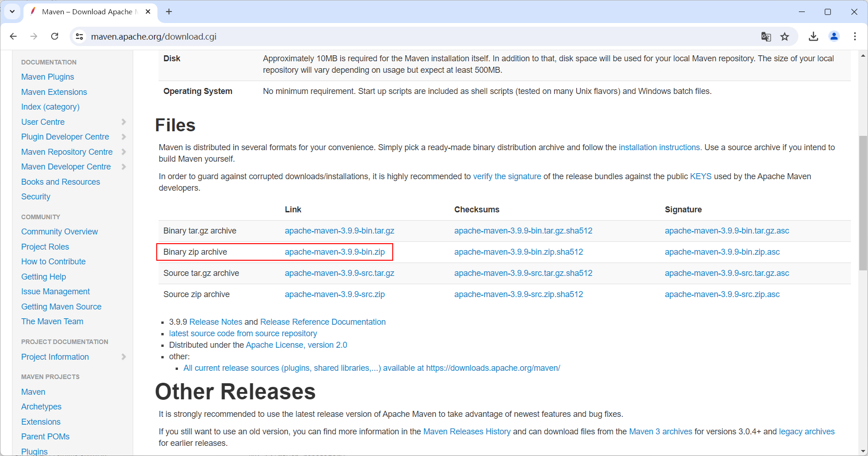Open legacy archives link
This screenshot has height=456, width=868.
click(x=807, y=432)
